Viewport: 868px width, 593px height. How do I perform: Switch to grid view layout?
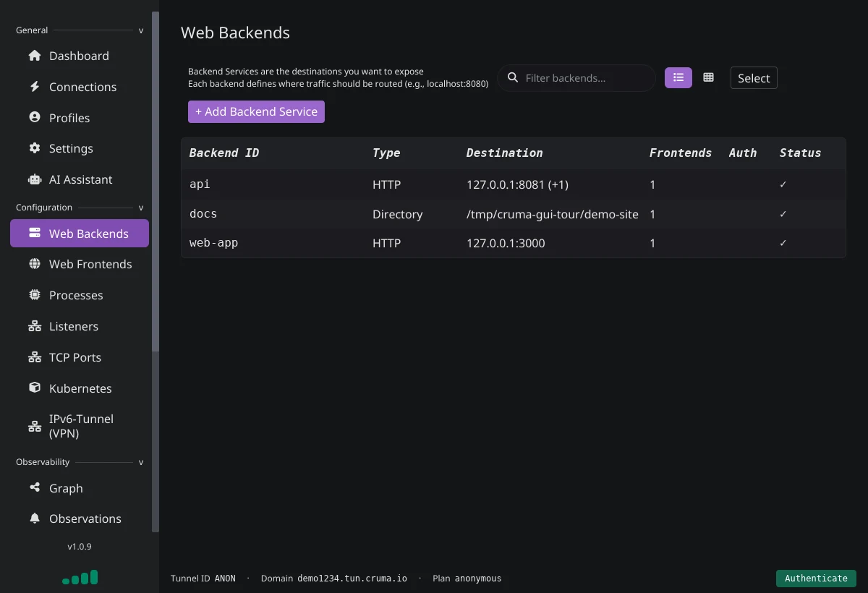point(708,77)
